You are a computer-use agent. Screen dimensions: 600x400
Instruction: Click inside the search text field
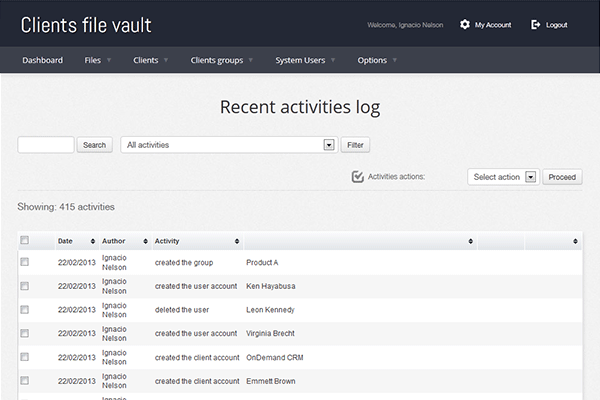46,145
